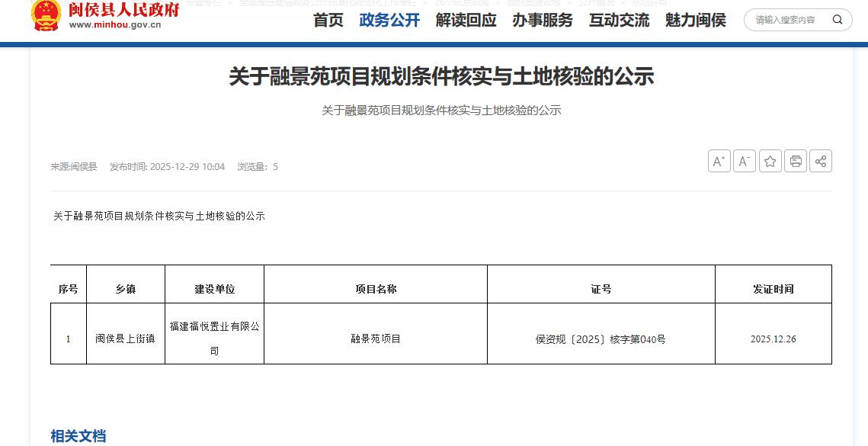Go to the 解读回应 section
This screenshot has height=446, width=868.
point(466,21)
